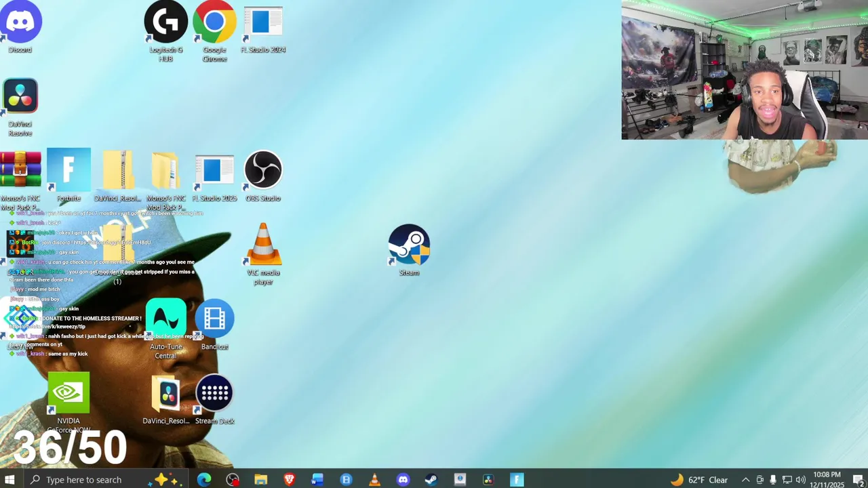Open the 62°F Clear weather widget

tap(699, 480)
